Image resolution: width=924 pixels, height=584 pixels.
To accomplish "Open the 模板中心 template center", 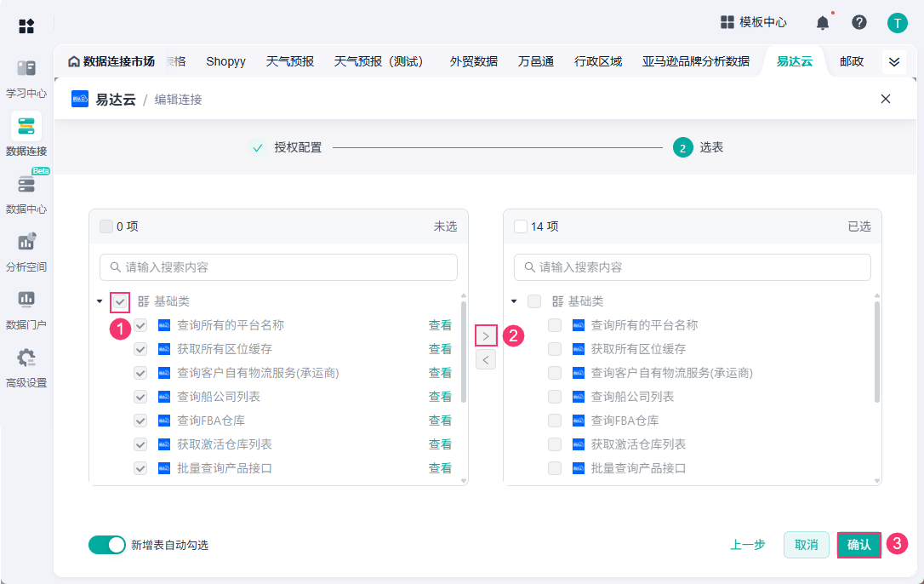I will tap(754, 22).
